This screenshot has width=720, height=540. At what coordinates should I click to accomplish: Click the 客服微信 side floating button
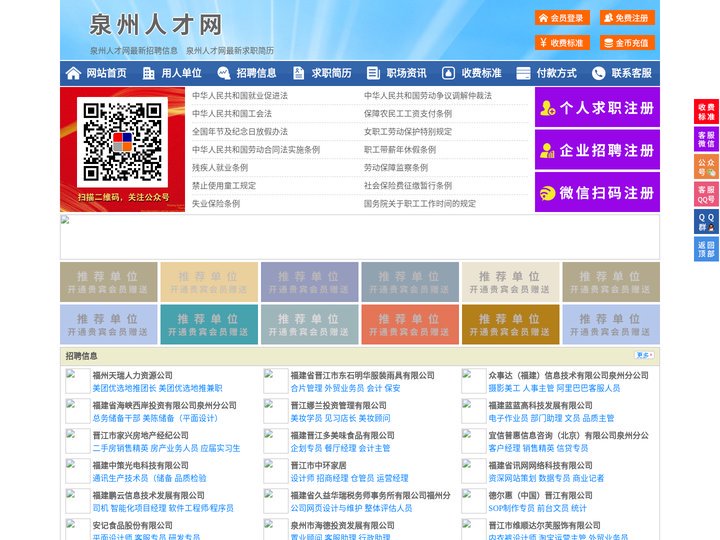[706, 139]
